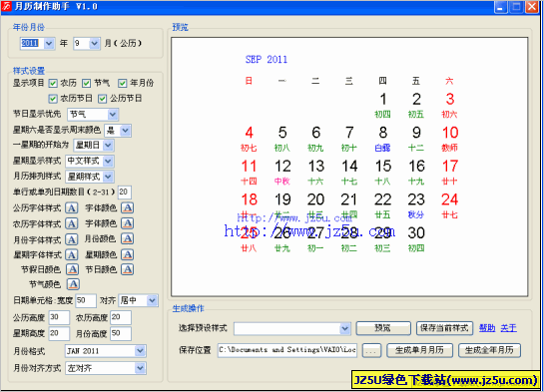
Task: Expand the 月份格式 JAN 2011 dropdown
Action: click(140, 351)
